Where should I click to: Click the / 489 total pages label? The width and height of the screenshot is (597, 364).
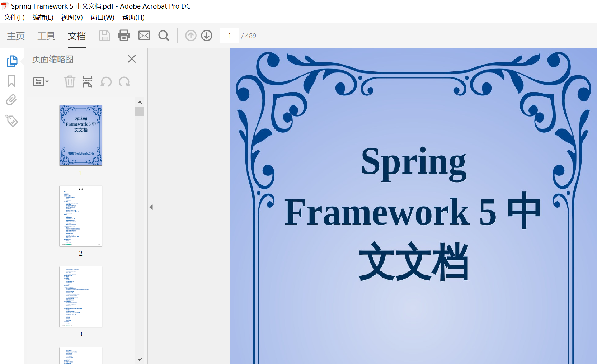tap(249, 36)
